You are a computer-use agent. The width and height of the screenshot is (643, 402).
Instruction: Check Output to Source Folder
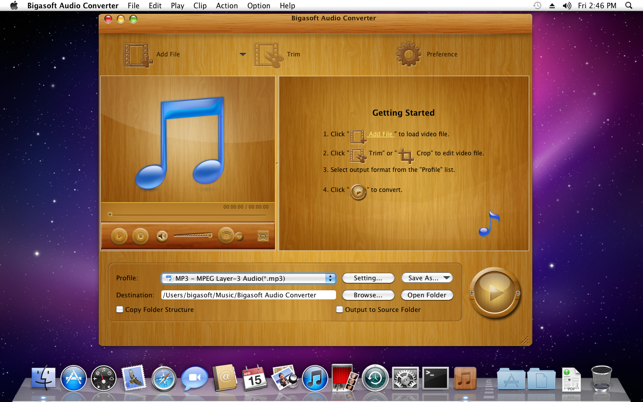coord(340,309)
